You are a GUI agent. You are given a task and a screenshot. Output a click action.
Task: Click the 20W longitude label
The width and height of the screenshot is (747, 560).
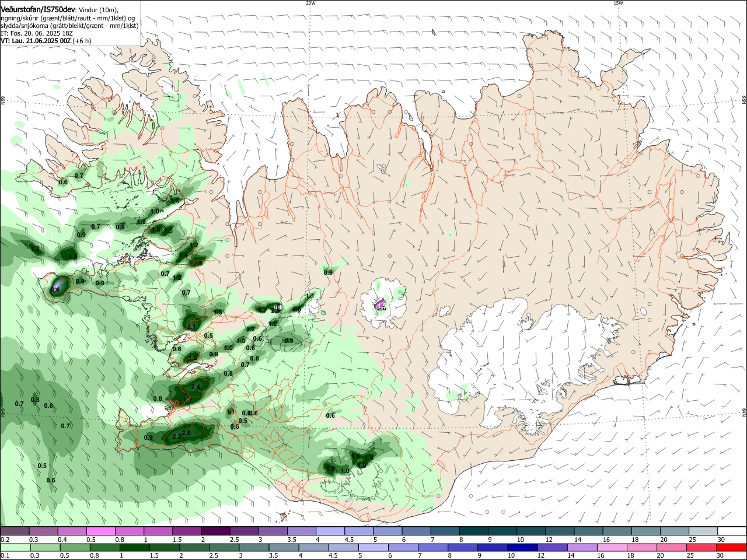coord(310,3)
